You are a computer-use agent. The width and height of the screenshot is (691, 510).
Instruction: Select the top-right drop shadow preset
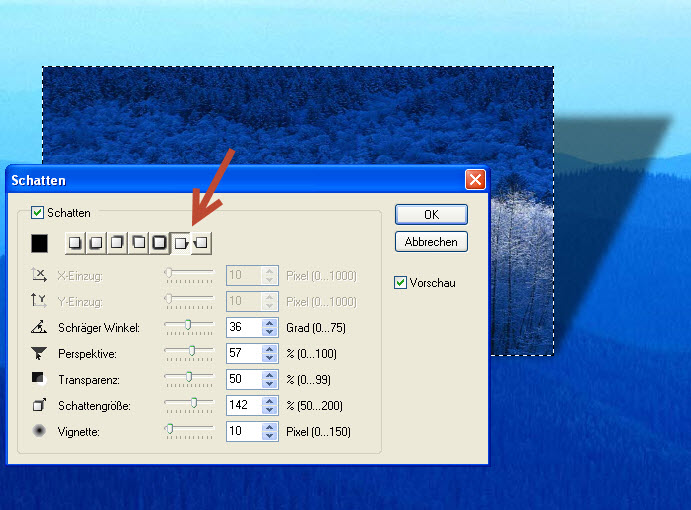(x=117, y=243)
